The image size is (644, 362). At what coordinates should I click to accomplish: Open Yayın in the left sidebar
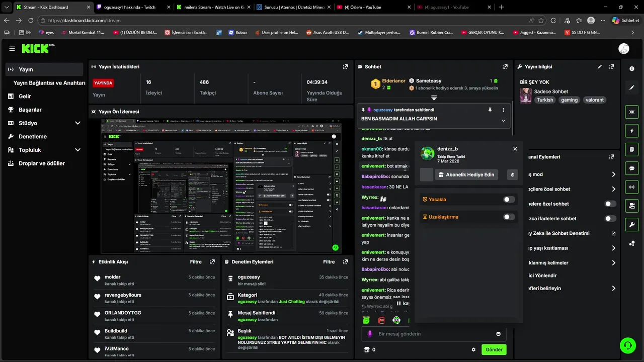(x=44, y=69)
